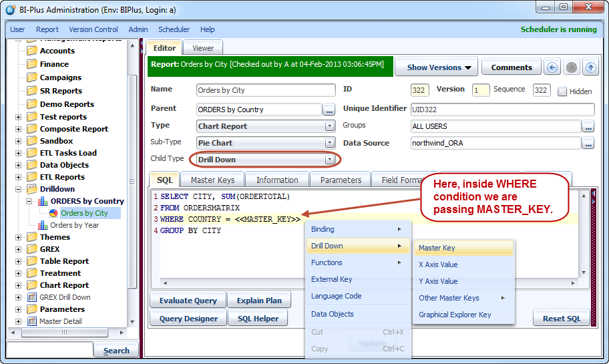Click the back arrow navigation icon
609x364 pixels.
point(552,67)
